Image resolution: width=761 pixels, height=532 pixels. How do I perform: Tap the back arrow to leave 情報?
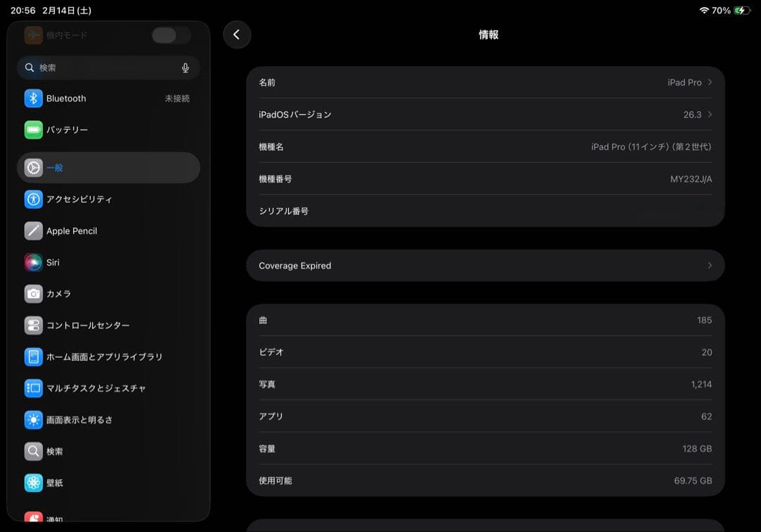(237, 35)
